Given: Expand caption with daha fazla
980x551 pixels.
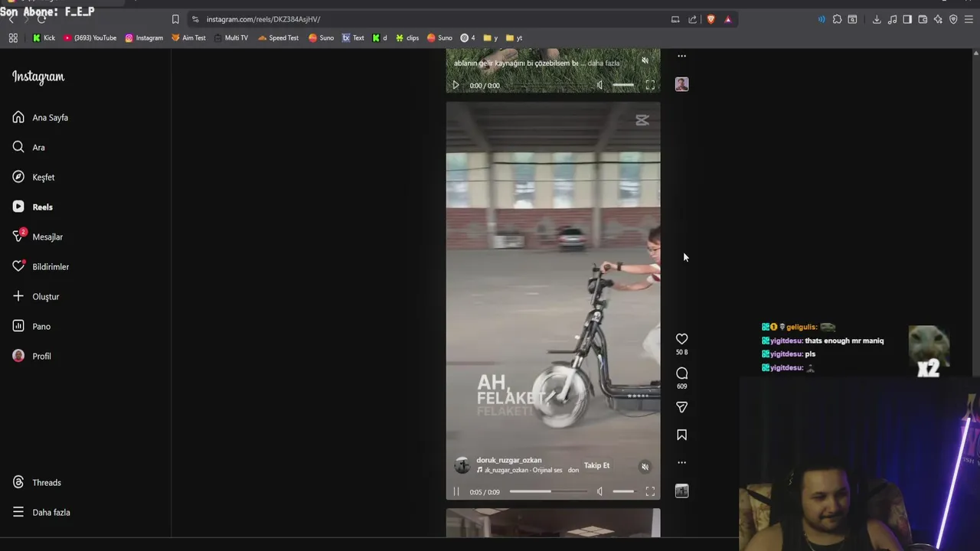Looking at the screenshot, I should (603, 63).
